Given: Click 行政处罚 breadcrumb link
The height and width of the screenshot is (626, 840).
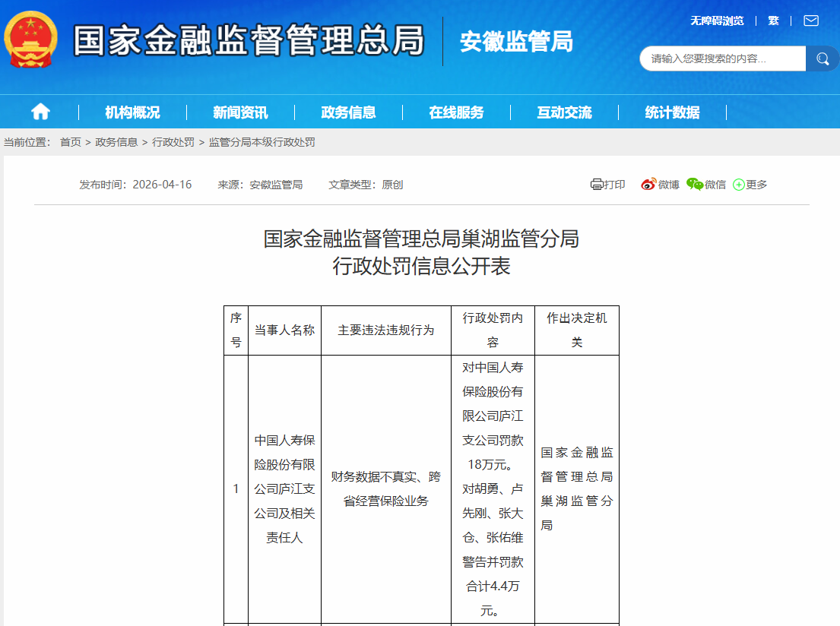Looking at the screenshot, I should tap(173, 142).
